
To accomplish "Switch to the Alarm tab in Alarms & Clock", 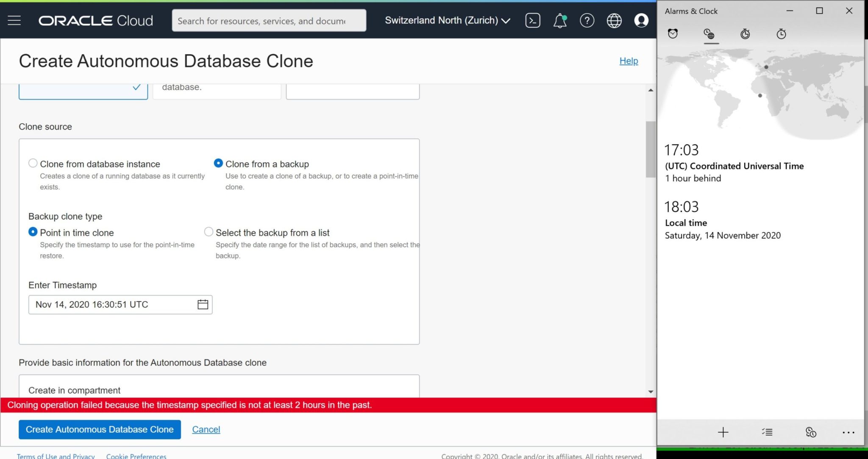I will (673, 34).
